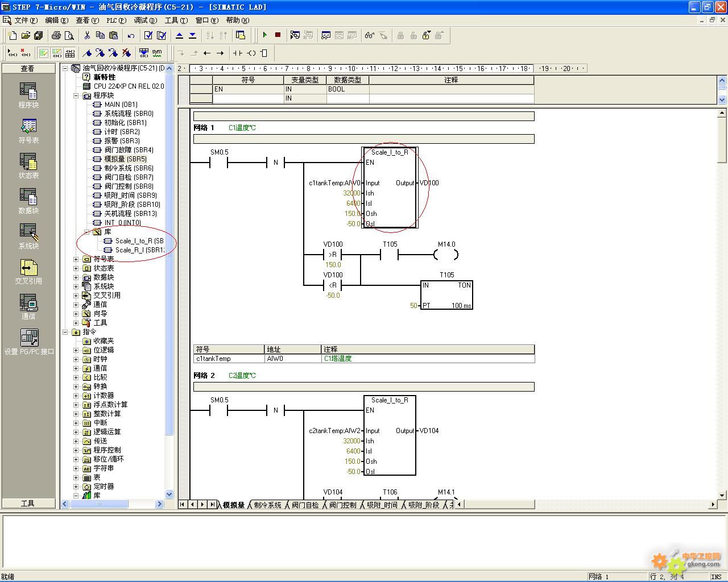
Task: Open the 文件(F) menu
Action: coord(26,20)
